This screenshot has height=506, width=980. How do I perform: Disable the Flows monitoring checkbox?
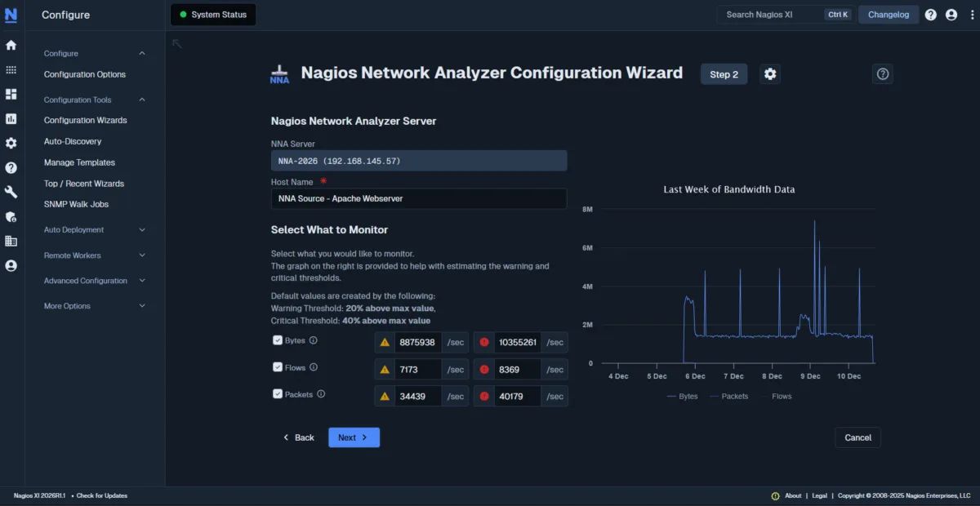[278, 367]
